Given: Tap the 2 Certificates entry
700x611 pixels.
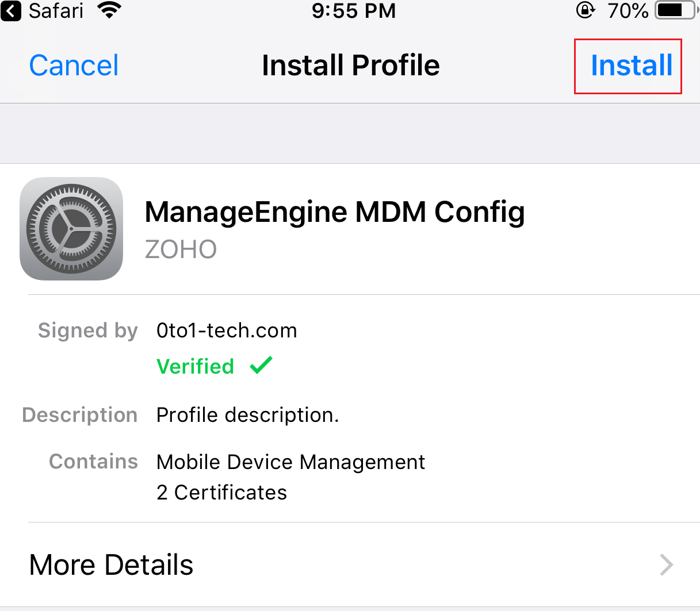Looking at the screenshot, I should [221, 492].
